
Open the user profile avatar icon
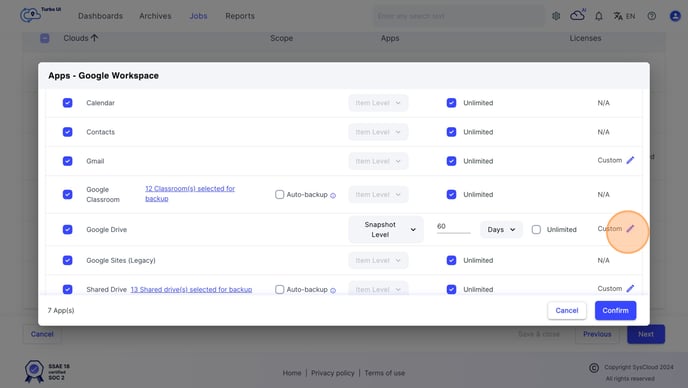(675, 16)
